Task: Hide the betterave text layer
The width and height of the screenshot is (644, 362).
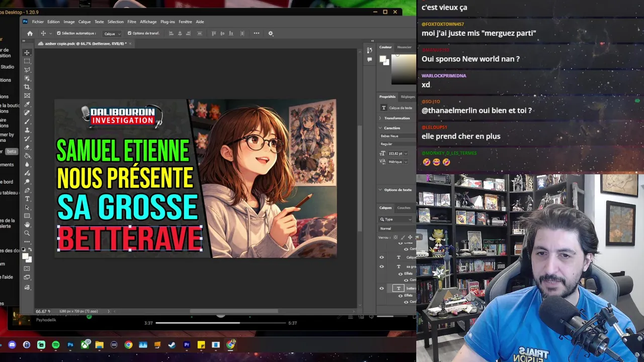Action: pos(381,288)
